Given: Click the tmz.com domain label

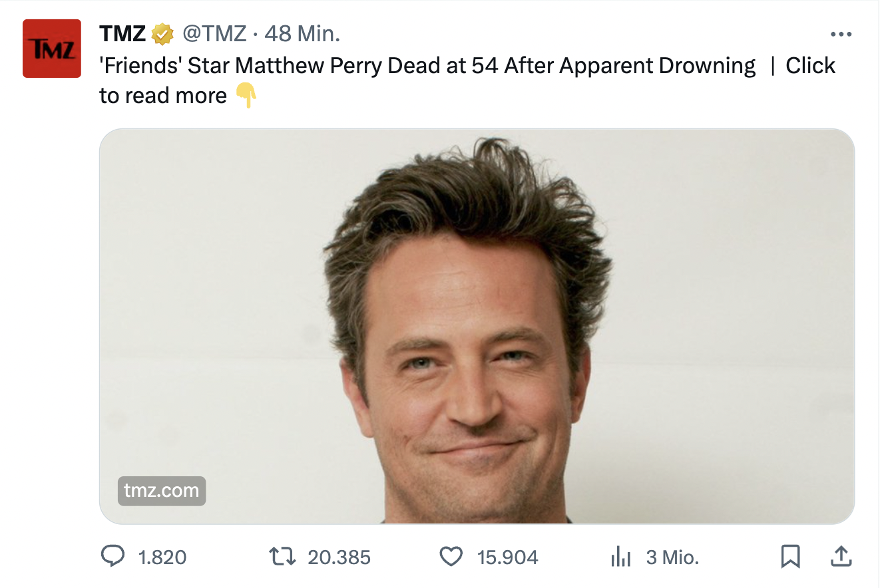Looking at the screenshot, I should (162, 491).
